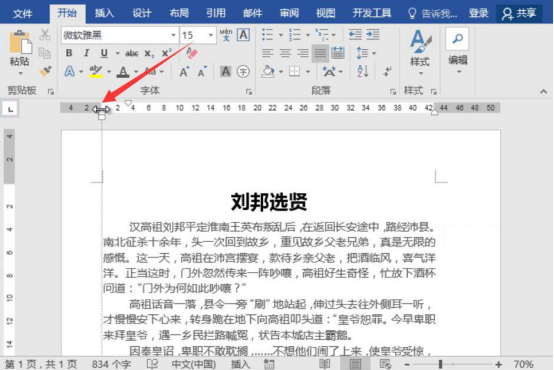The width and height of the screenshot is (554, 370).
Task: Open the font size dropdown
Action: coord(211,35)
